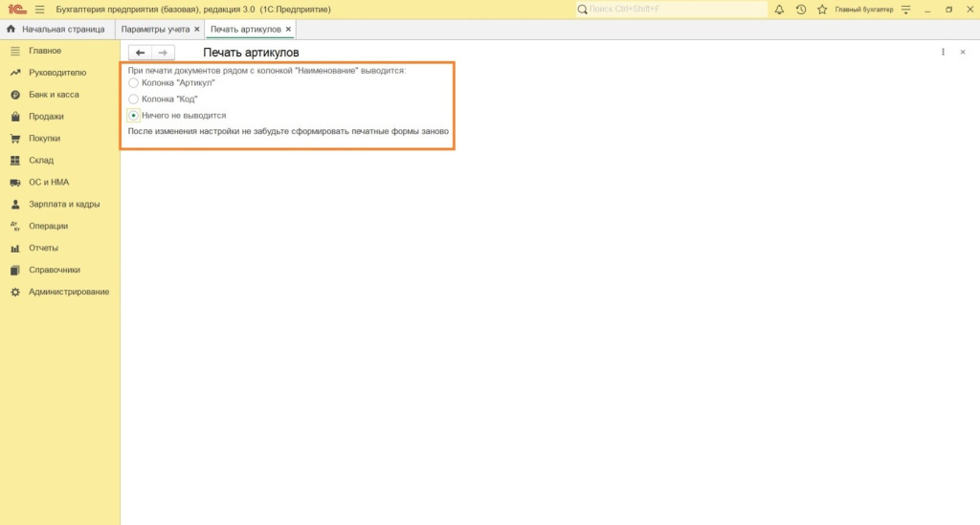This screenshot has width=980, height=525.
Task: Switch to the Начальная страница tab
Action: [x=62, y=30]
